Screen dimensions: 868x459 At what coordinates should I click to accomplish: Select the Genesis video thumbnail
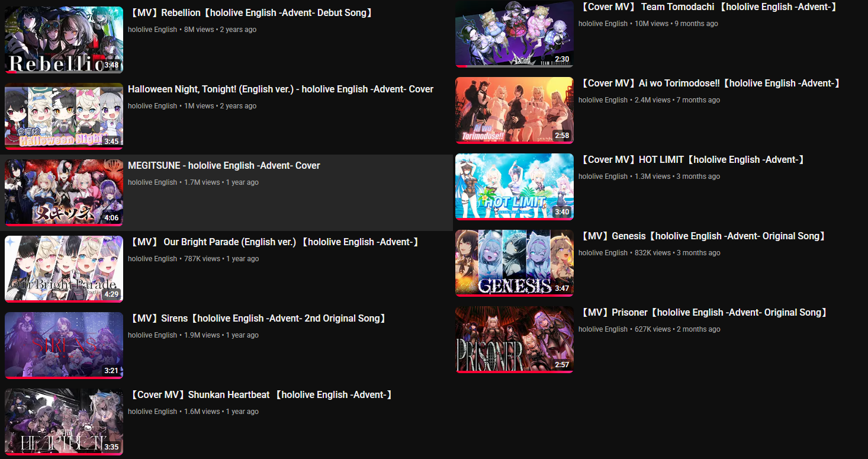coord(515,264)
